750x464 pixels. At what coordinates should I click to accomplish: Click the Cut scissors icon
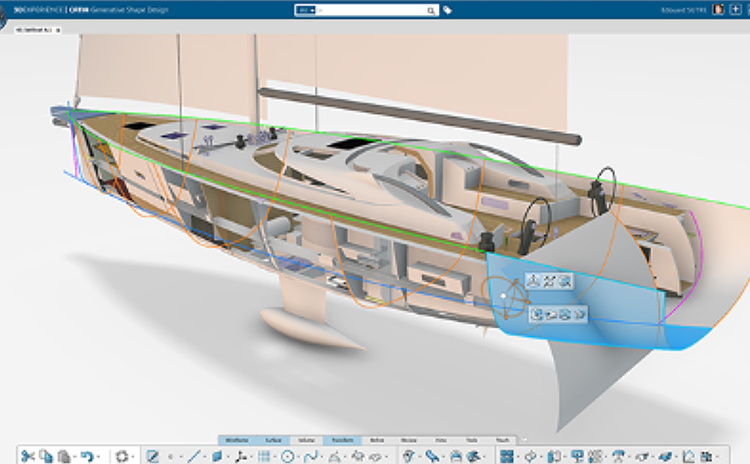(x=28, y=456)
